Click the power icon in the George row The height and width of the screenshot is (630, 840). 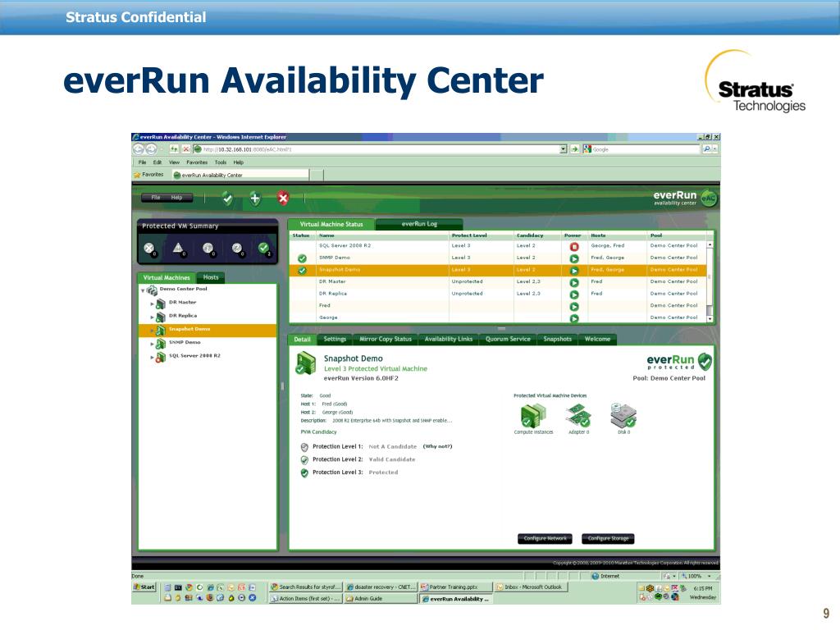coord(573,318)
